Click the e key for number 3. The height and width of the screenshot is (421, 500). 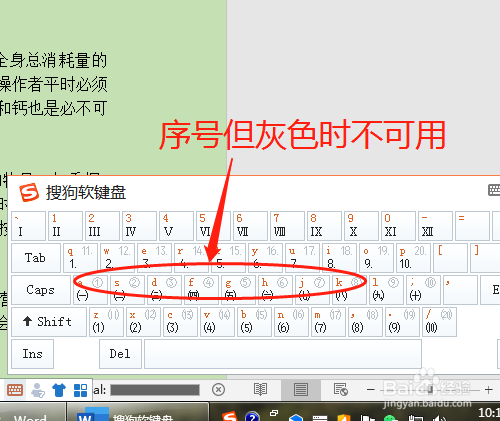coord(154,258)
